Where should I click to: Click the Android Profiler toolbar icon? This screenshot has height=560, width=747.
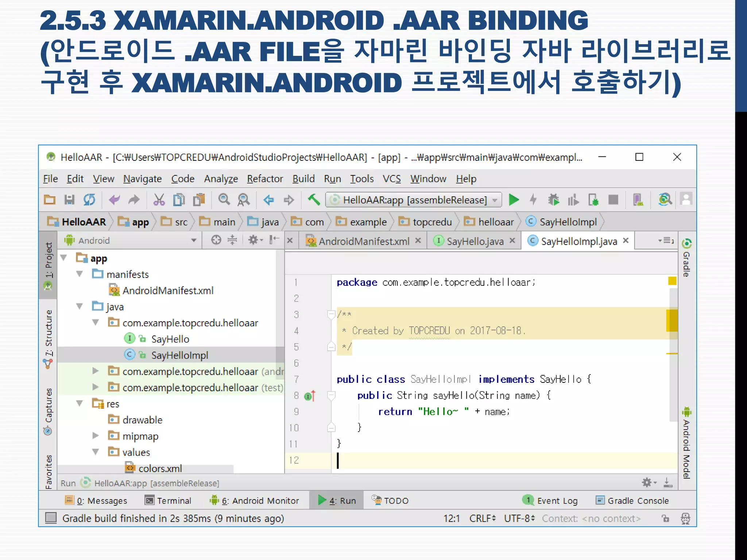tap(573, 200)
